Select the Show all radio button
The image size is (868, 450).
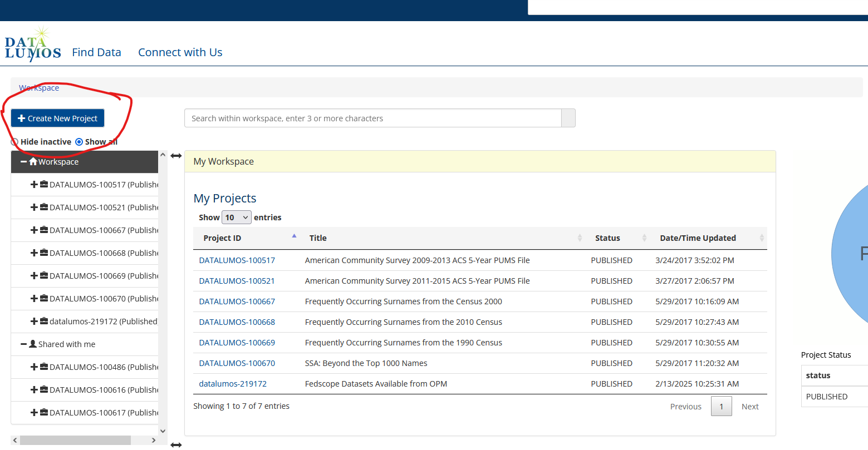coord(79,142)
